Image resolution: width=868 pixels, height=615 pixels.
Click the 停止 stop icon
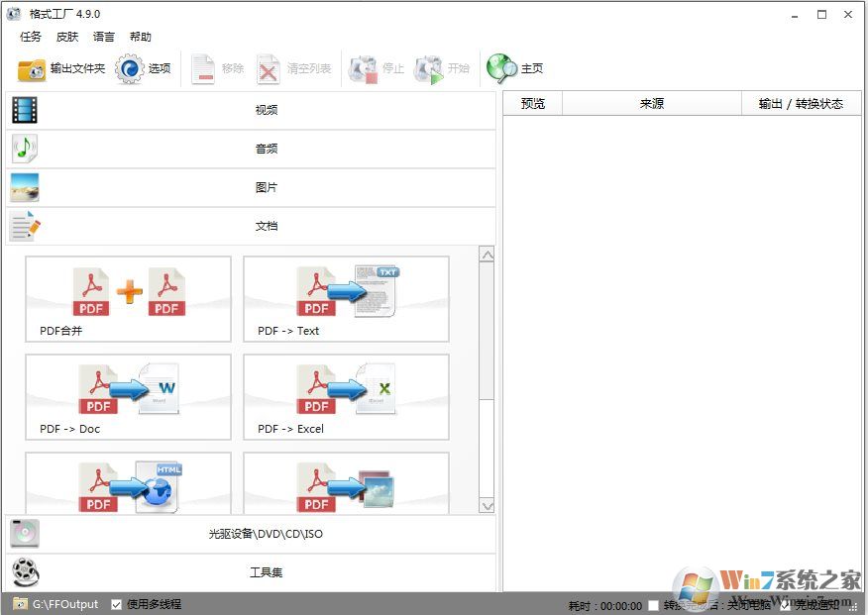coord(363,69)
